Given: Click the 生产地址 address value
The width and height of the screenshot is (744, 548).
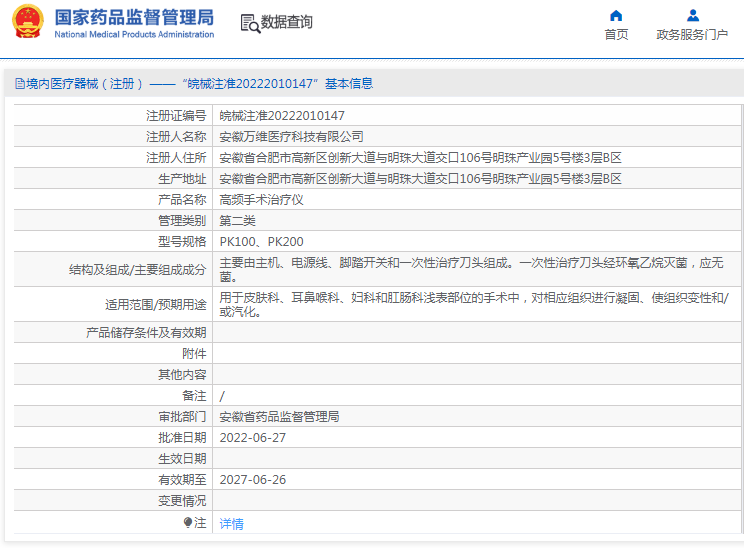Looking at the screenshot, I should [420, 179].
